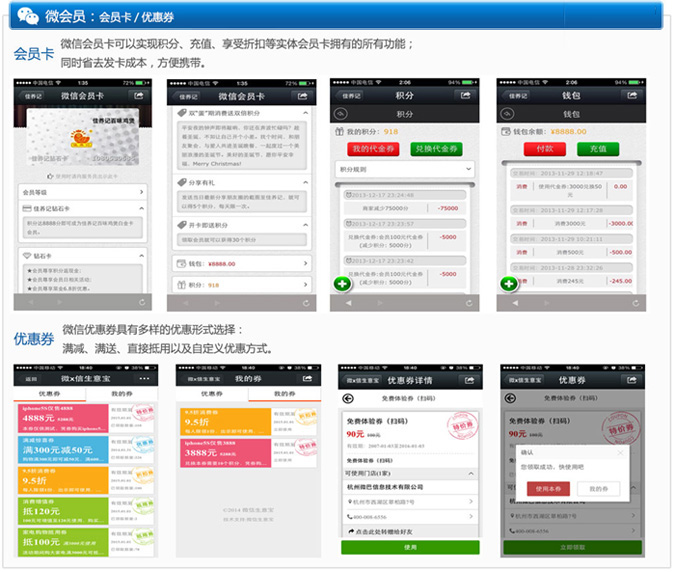Tap the 我的券 button in 确认 dialog
Viewport: 675px width, 572px height.
tap(598, 489)
